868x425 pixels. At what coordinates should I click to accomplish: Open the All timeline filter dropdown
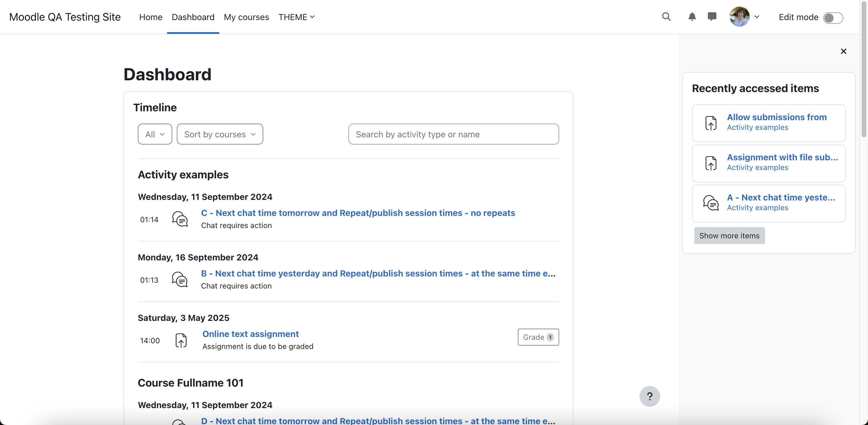(155, 134)
